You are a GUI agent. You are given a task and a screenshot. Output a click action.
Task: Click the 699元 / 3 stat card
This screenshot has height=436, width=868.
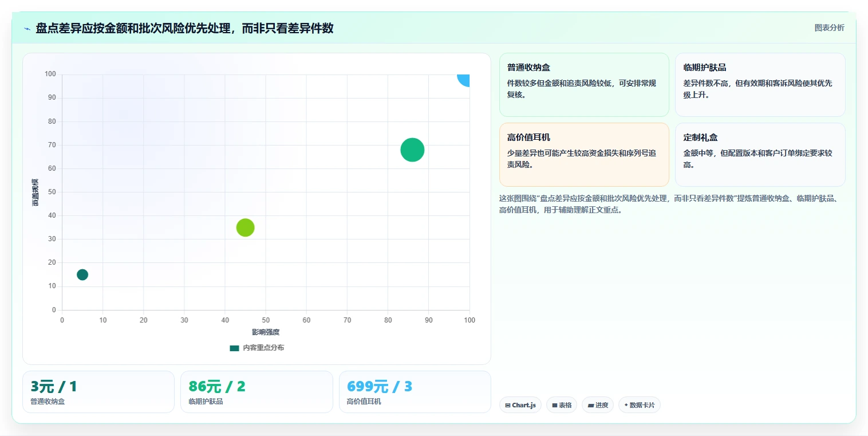(x=415, y=392)
